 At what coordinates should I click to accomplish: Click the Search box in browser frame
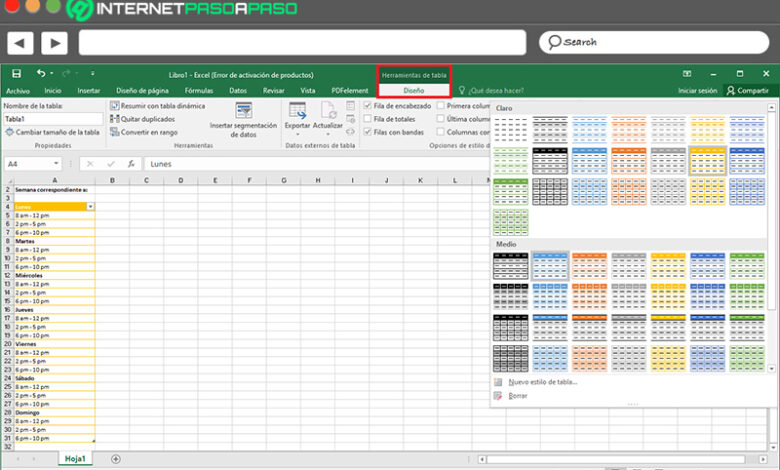(654, 42)
